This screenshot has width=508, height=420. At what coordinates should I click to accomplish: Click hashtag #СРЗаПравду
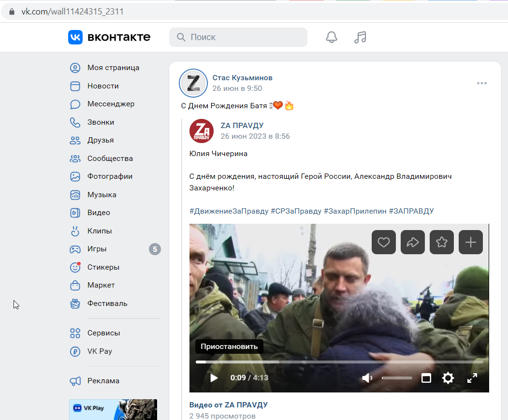coord(296,211)
